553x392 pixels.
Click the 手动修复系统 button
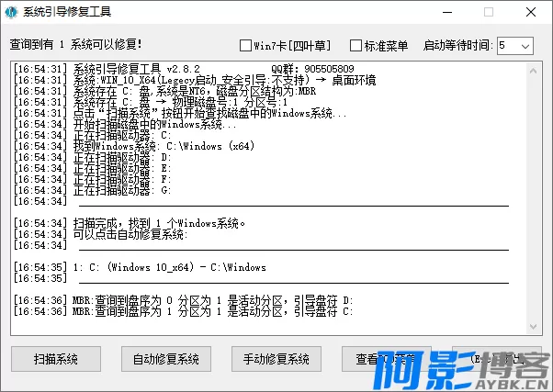pos(276,359)
